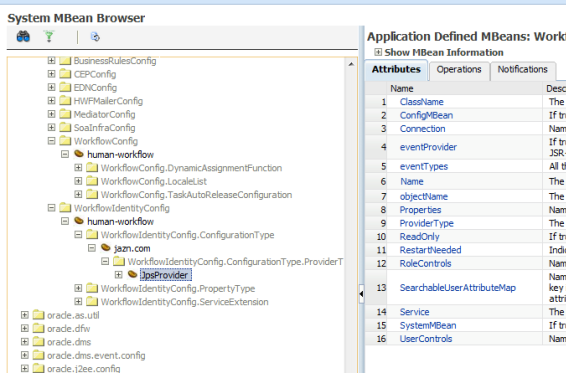Click the Refresh tree icon in toolbar
The width and height of the screenshot is (566, 373).
95,36
